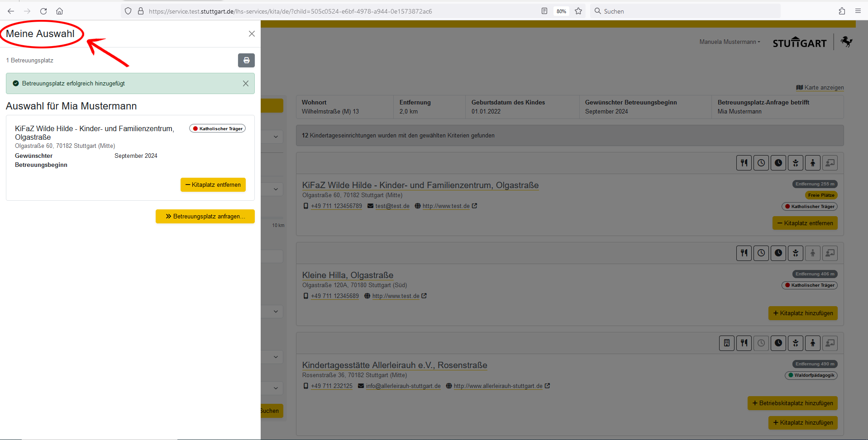
Task: Click the building icon on the Allerleirauh card
Action: coord(726,343)
